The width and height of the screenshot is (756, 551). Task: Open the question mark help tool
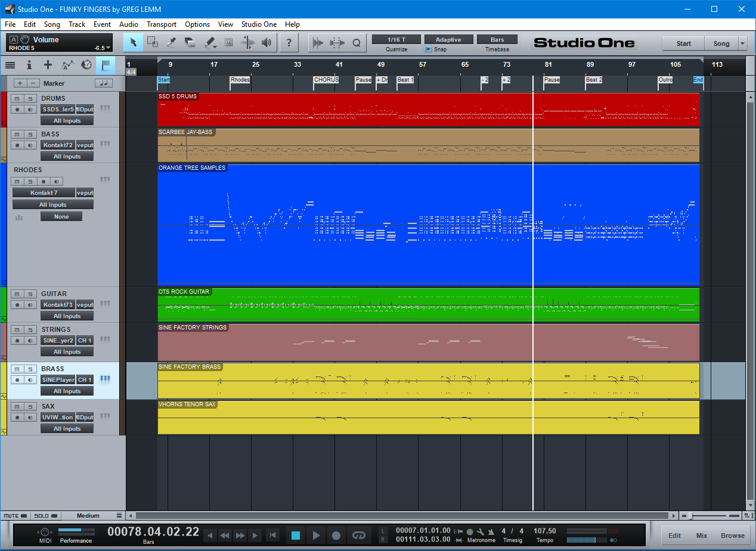[x=289, y=42]
